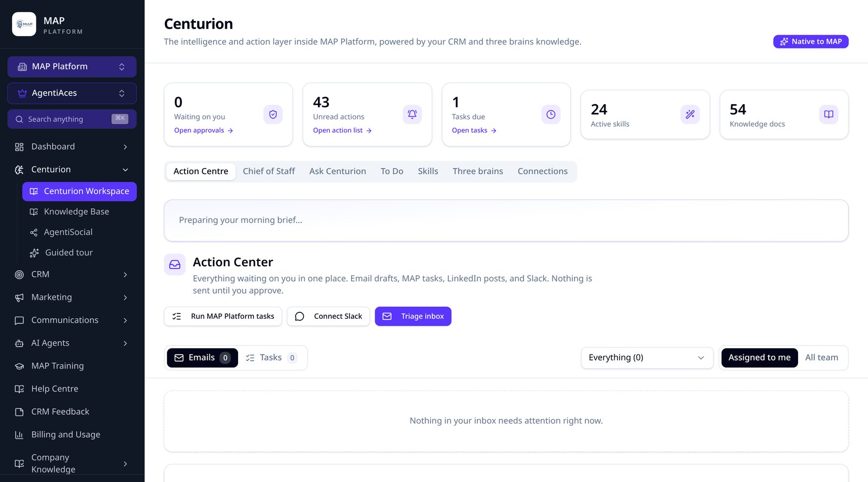Open Help Centre in the sidebar
The height and width of the screenshot is (482, 868).
point(72,389)
